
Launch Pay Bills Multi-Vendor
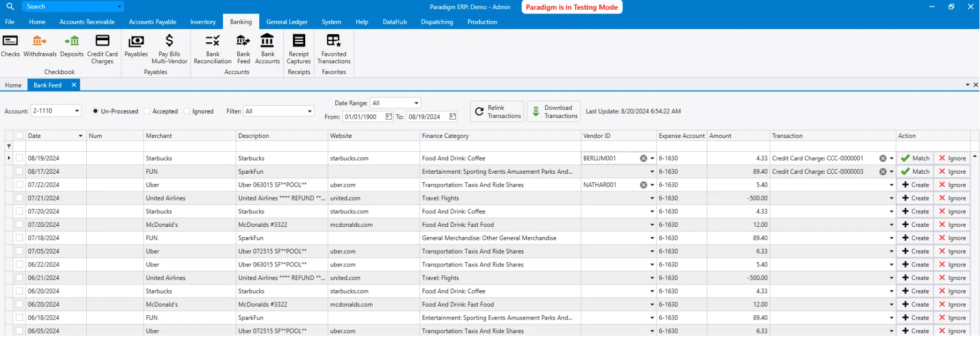click(169, 49)
